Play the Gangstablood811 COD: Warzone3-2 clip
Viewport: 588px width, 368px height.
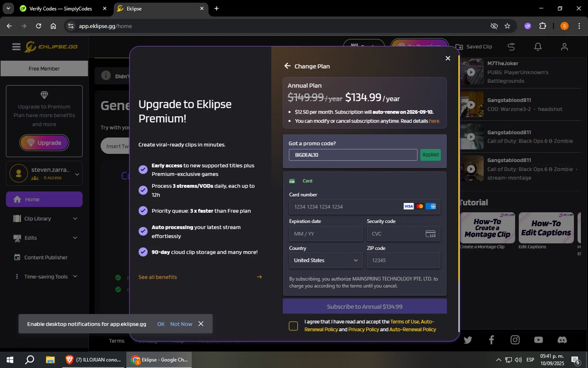coord(472,104)
